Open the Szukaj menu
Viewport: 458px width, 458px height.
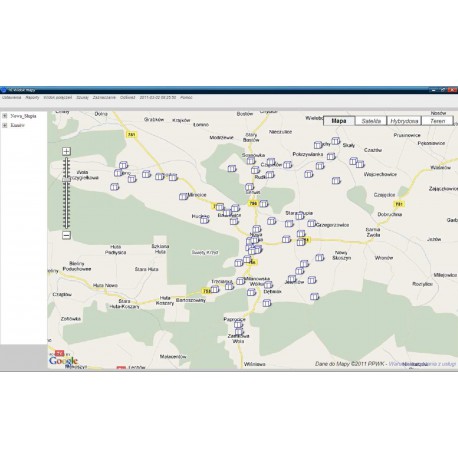coord(82,98)
